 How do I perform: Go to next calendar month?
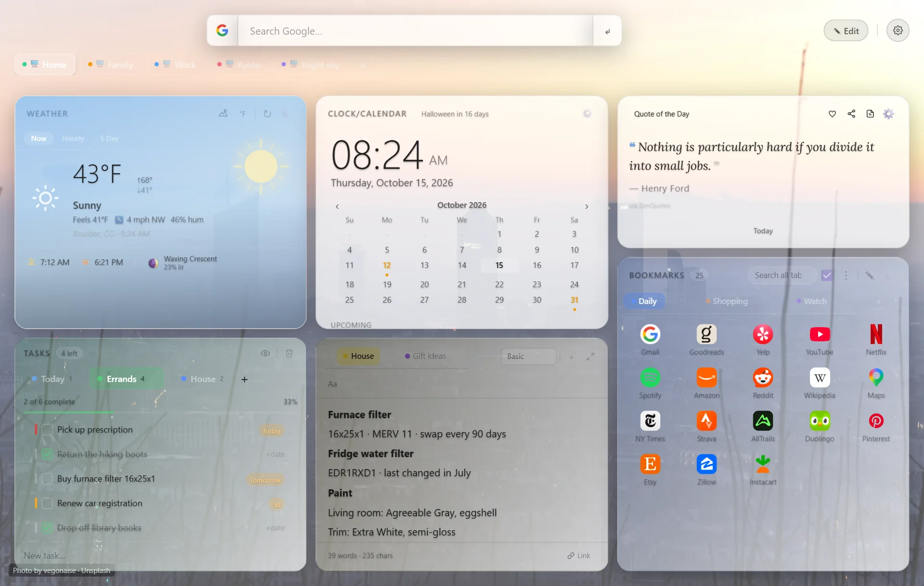coord(587,206)
